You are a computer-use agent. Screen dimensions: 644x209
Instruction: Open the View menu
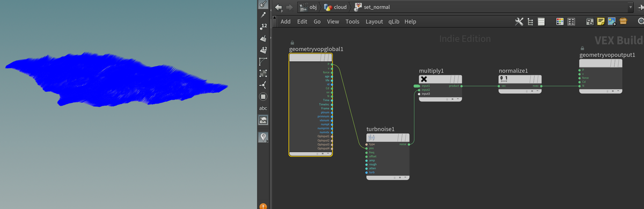333,21
